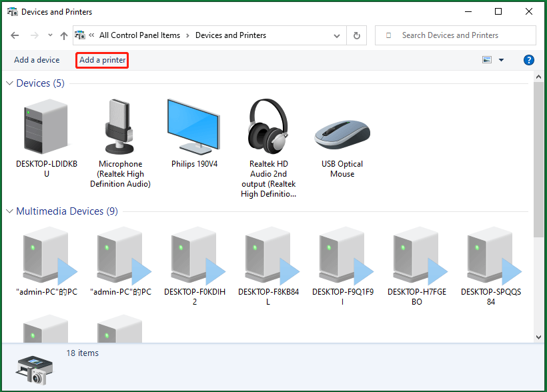
Task: Select the Realtek Microphone device icon
Action: (x=119, y=127)
